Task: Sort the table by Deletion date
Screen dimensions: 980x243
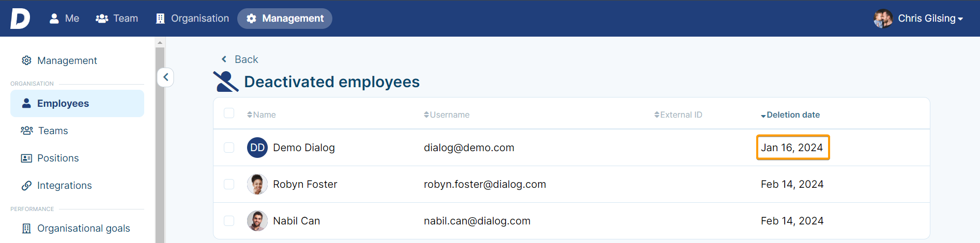Action: click(x=790, y=115)
